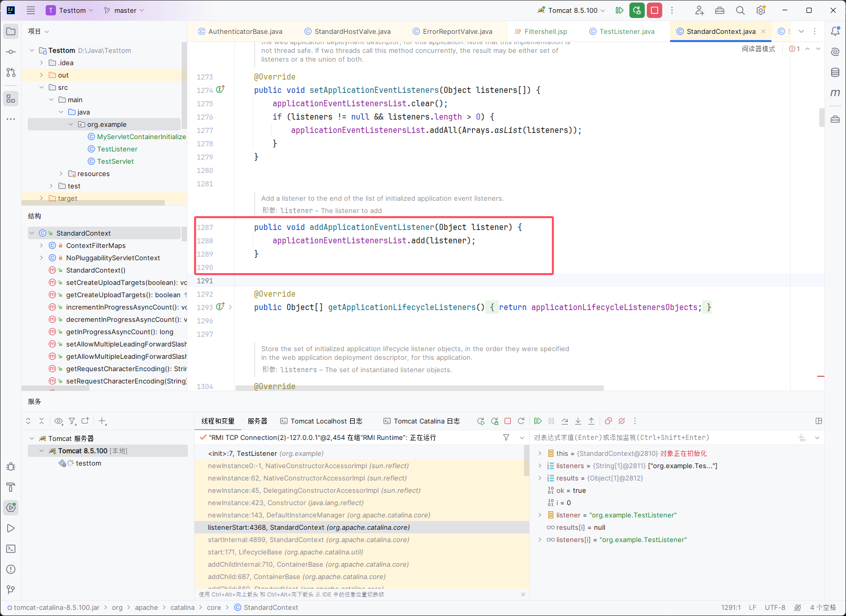Expand the out folder

42,75
